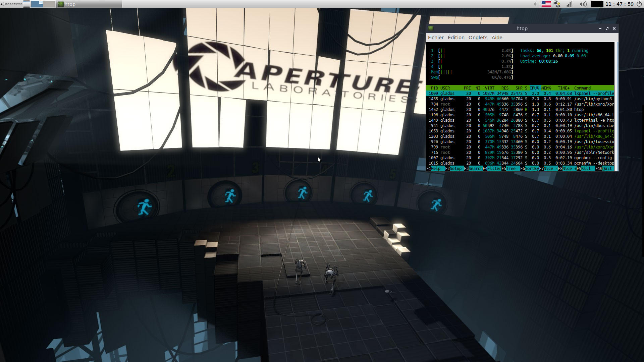Click the power logout icon
Image resolution: width=644 pixels, height=362 pixels.
639,4
